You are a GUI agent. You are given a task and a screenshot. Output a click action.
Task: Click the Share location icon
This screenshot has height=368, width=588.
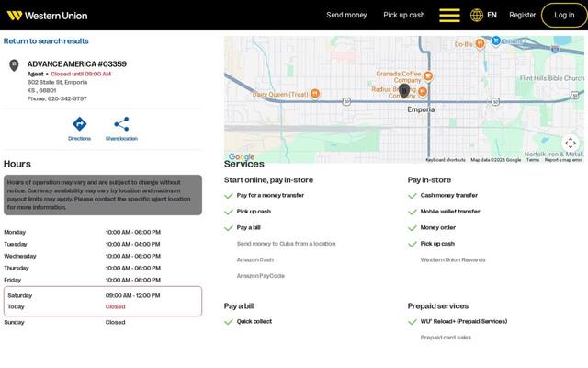coord(121,124)
